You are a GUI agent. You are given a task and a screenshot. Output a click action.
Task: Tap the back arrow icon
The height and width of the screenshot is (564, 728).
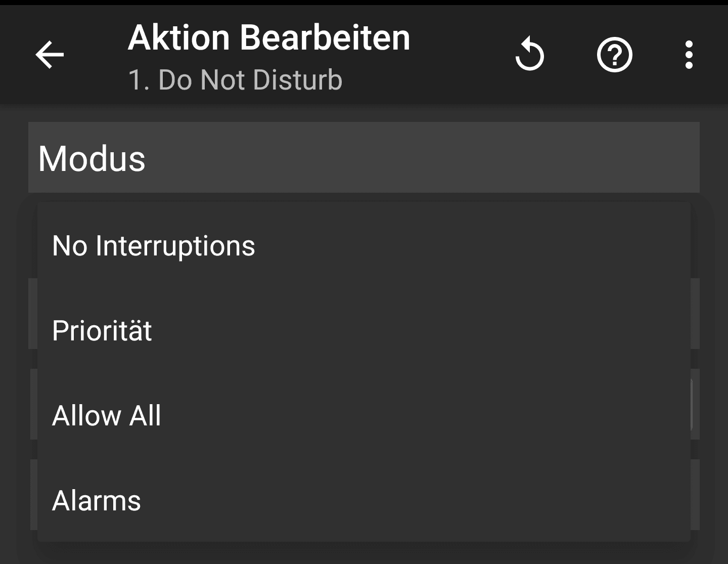(50, 55)
